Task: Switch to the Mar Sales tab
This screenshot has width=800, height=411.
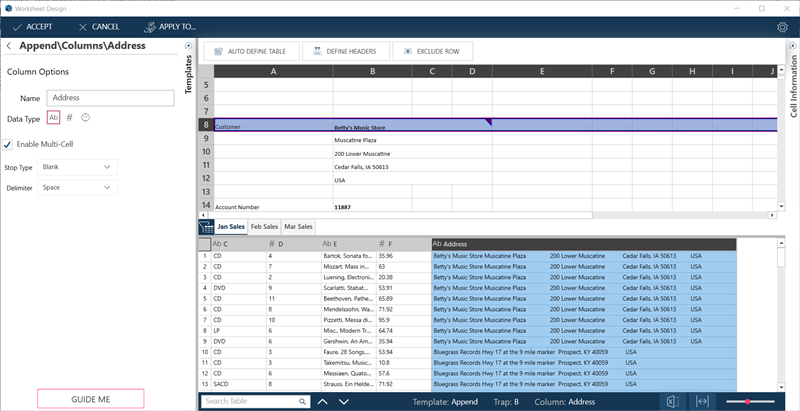Action: 298,227
